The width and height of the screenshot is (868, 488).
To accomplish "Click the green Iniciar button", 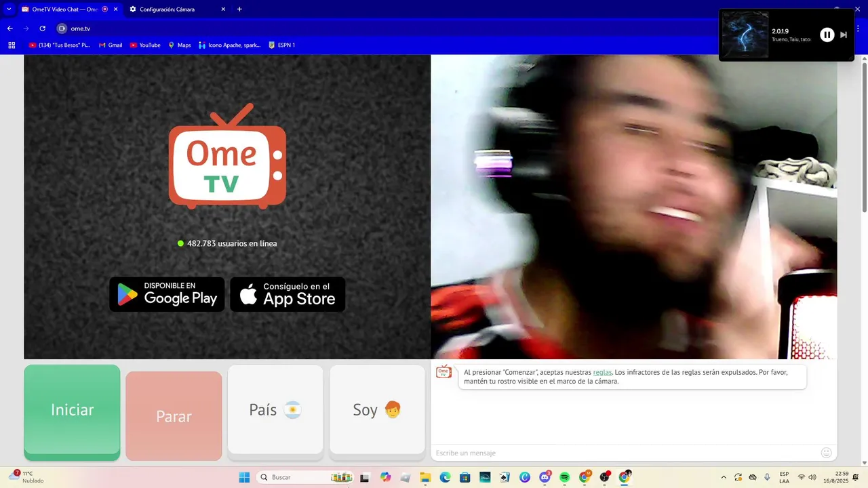I will click(x=72, y=411).
